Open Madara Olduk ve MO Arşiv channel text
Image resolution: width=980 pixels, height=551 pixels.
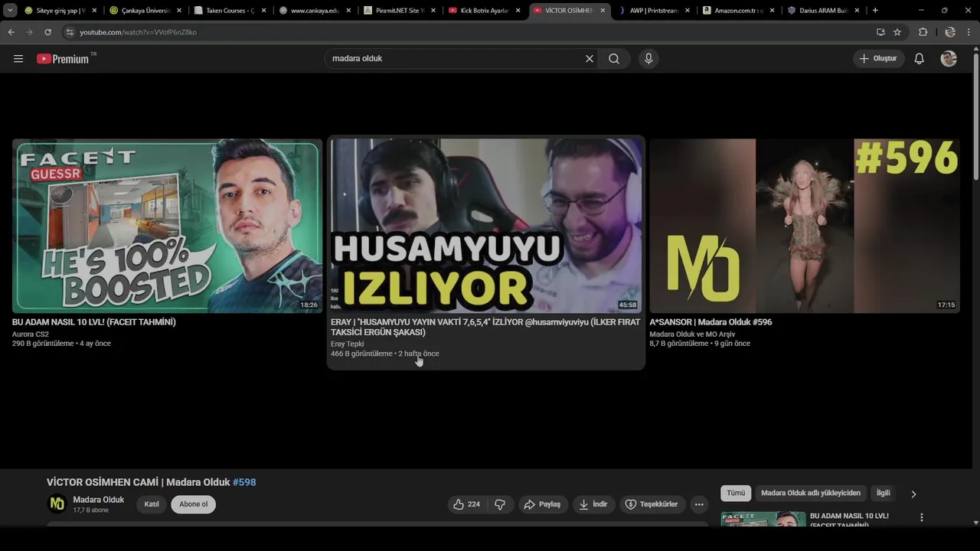(x=692, y=334)
